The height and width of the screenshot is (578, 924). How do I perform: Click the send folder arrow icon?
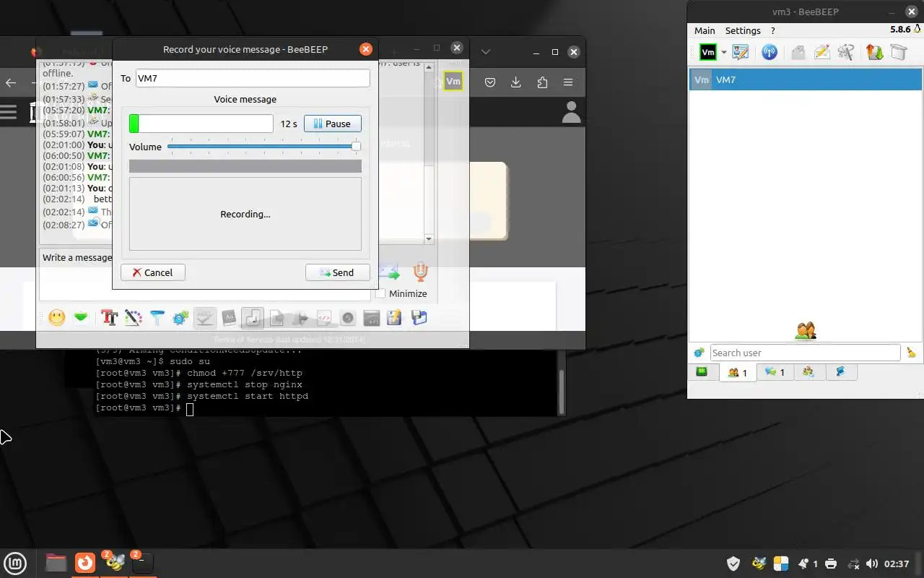(300, 317)
